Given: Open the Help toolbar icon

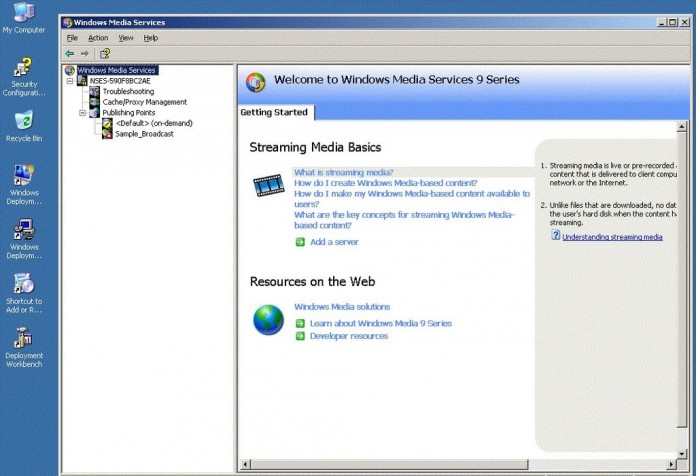Looking at the screenshot, I should (105, 54).
